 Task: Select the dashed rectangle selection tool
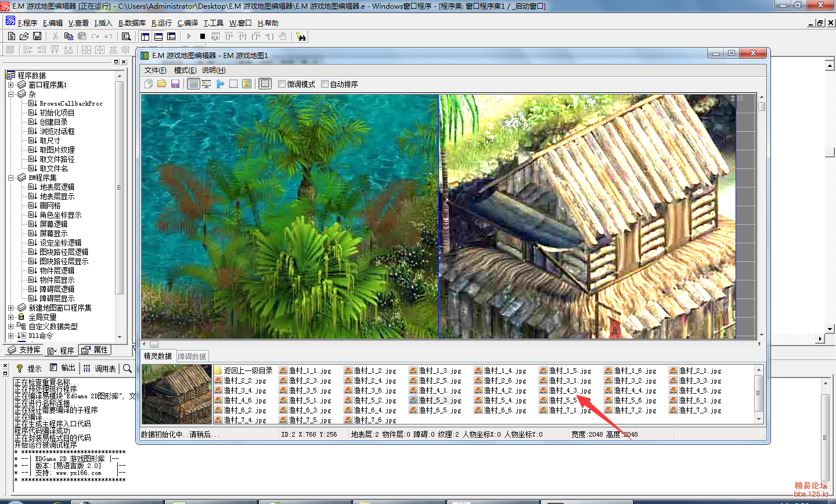coord(233,84)
